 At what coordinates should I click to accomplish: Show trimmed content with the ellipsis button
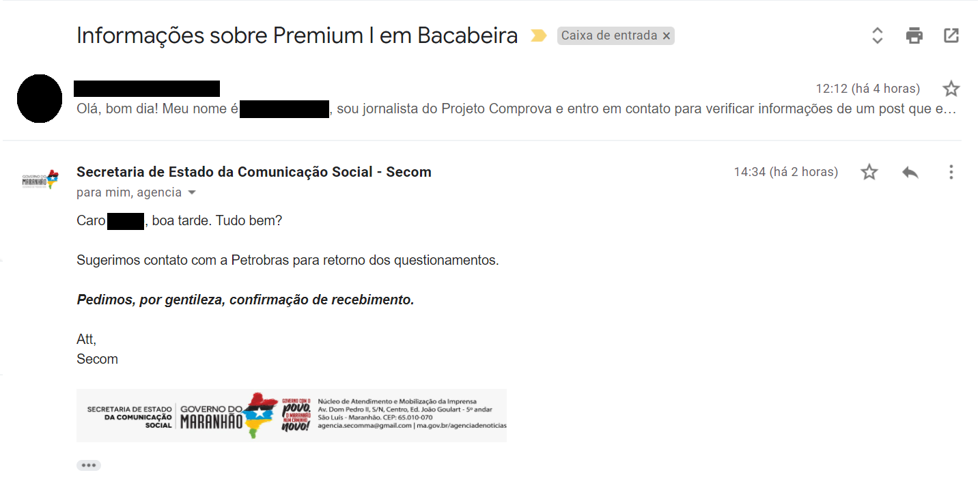[x=89, y=465]
